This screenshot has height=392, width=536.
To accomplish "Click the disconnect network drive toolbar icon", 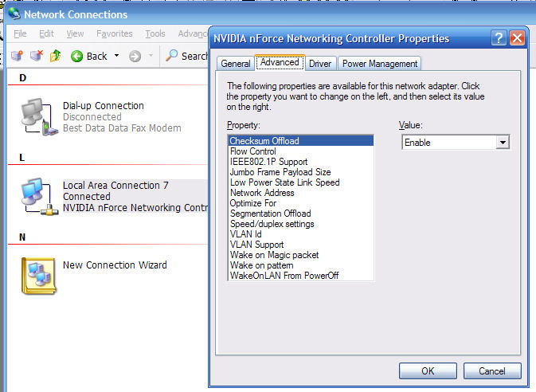I will (x=37, y=56).
